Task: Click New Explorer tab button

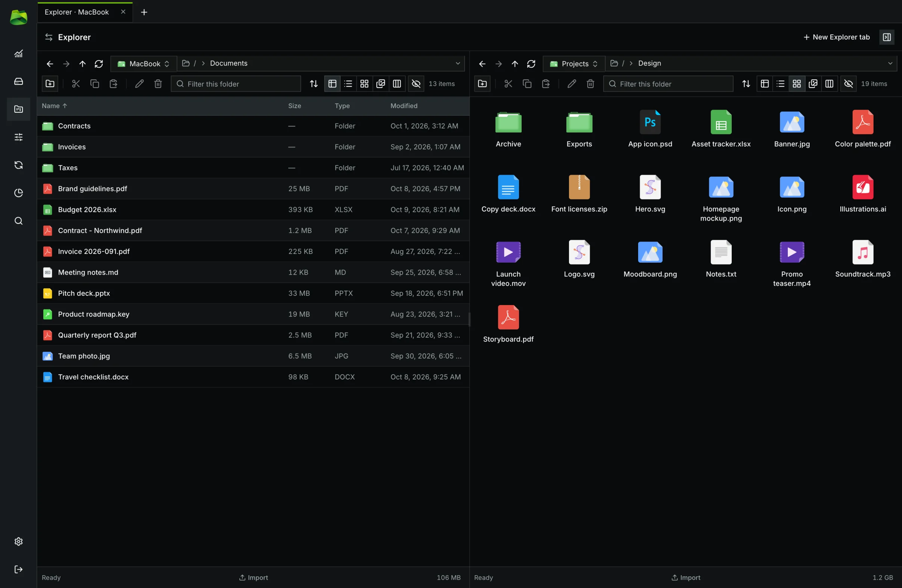Action: point(837,37)
